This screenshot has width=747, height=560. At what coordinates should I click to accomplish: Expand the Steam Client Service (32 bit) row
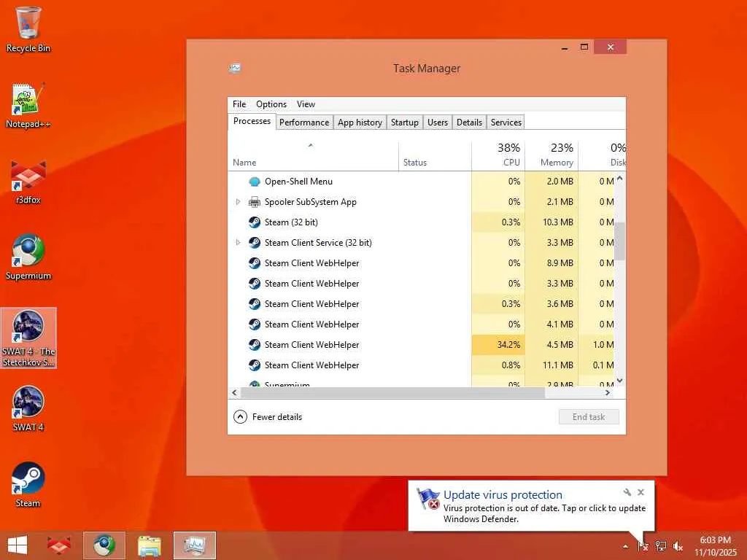238,243
